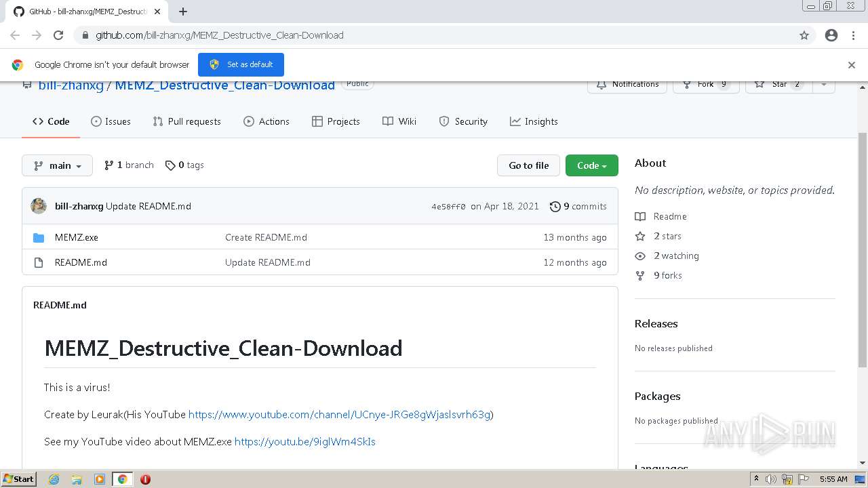This screenshot has height=488, width=868.
Task: Open the youtu.be MEMZ video link
Action: click(305, 442)
